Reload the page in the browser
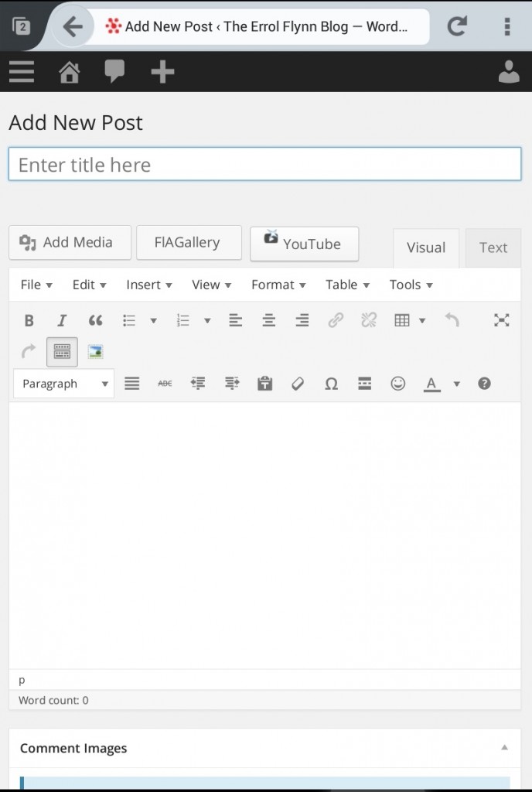 coord(457,26)
